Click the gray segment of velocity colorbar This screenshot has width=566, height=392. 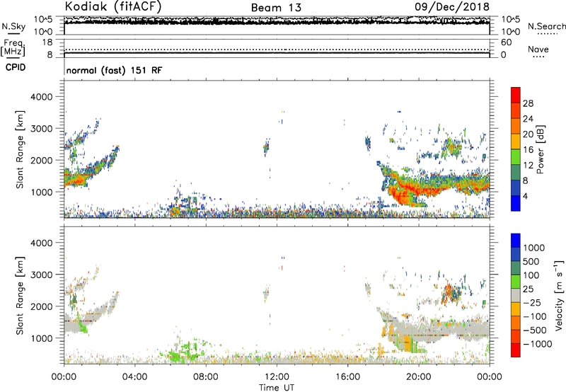[x=516, y=295]
